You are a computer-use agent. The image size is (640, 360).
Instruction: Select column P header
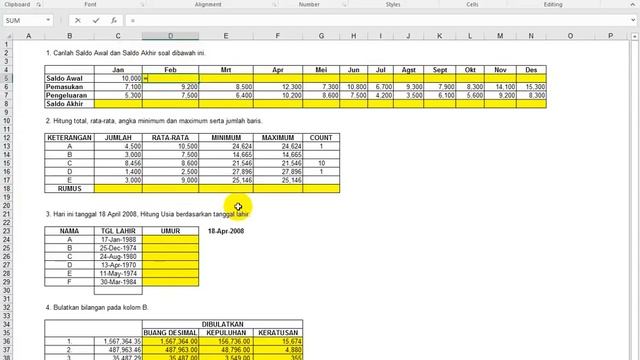611,36
